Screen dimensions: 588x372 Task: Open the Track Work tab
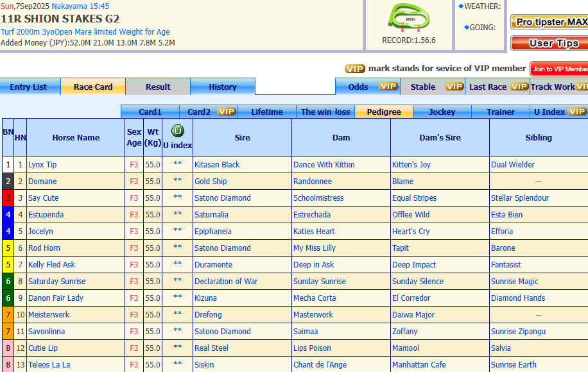point(559,87)
